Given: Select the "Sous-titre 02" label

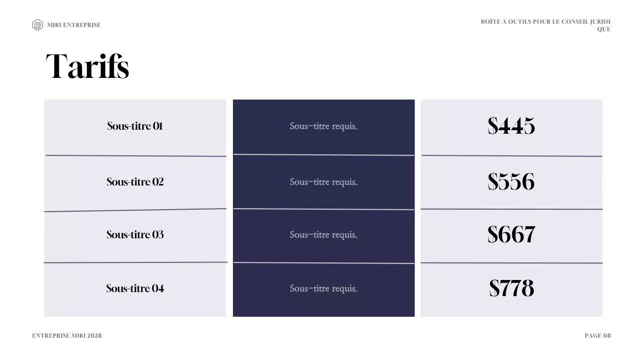Looking at the screenshot, I should tap(135, 182).
